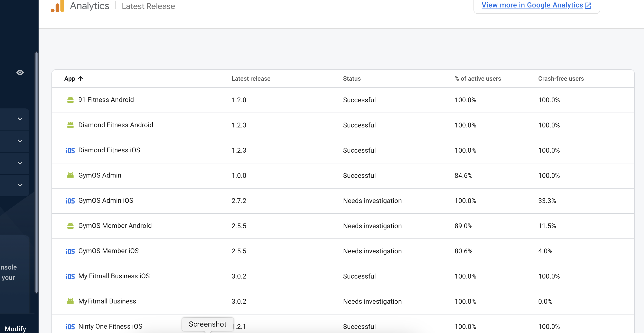The height and width of the screenshot is (333, 644).
Task: Toggle the eye visibility icon in the sidebar
Action: 20,73
